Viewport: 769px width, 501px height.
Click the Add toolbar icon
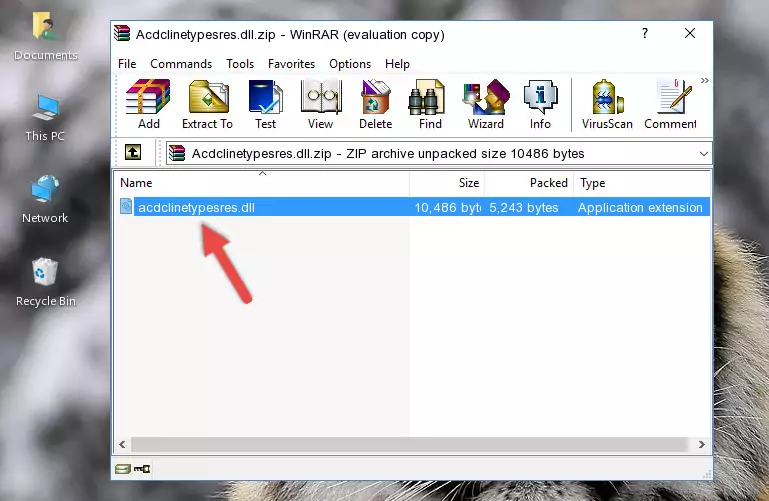click(x=148, y=104)
